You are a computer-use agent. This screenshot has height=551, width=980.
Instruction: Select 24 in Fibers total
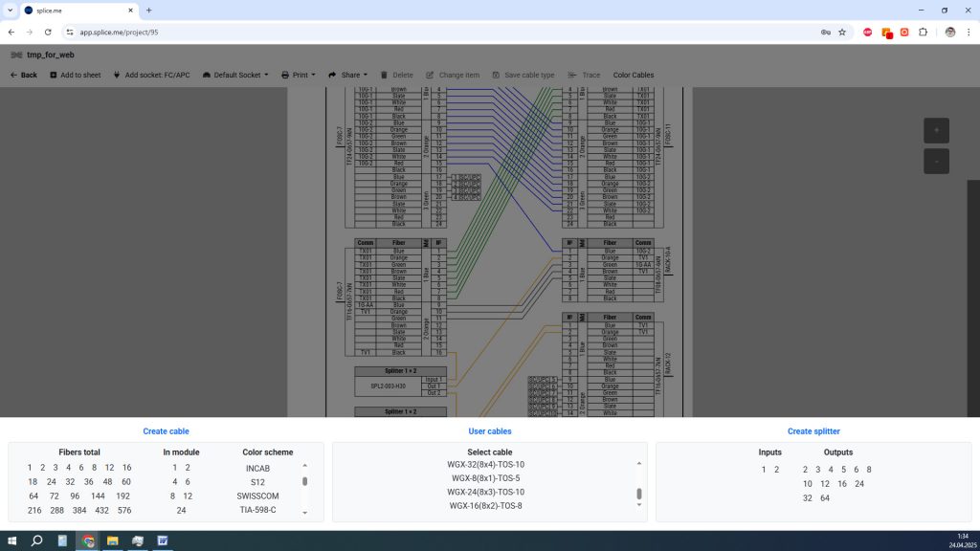(x=52, y=482)
